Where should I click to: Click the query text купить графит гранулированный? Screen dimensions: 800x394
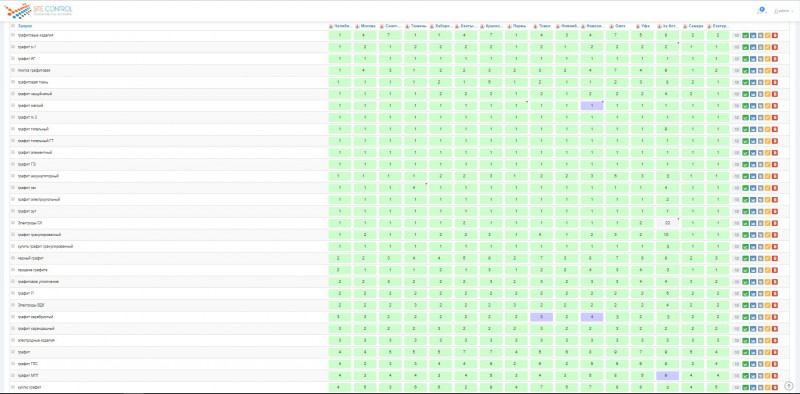(45, 247)
